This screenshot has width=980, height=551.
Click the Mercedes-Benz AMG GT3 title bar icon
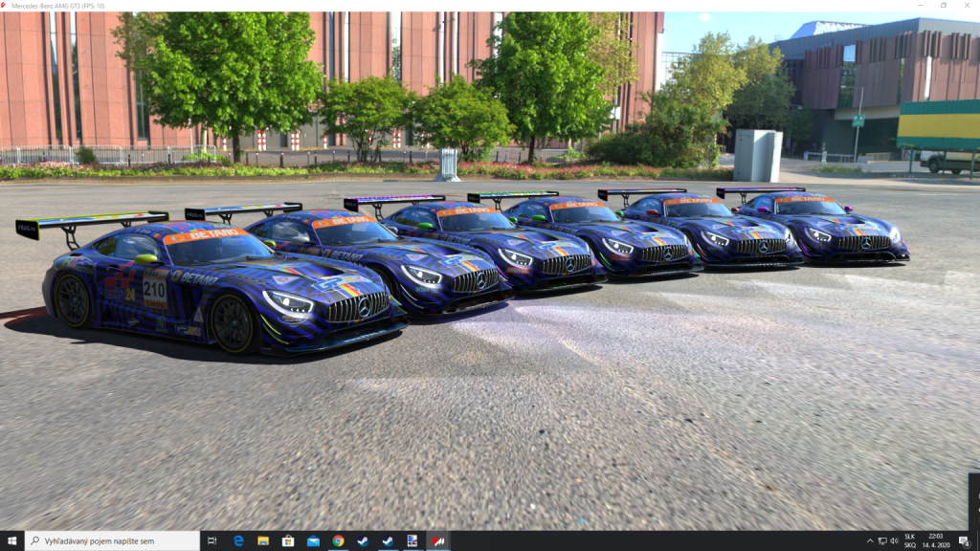[x=4, y=6]
